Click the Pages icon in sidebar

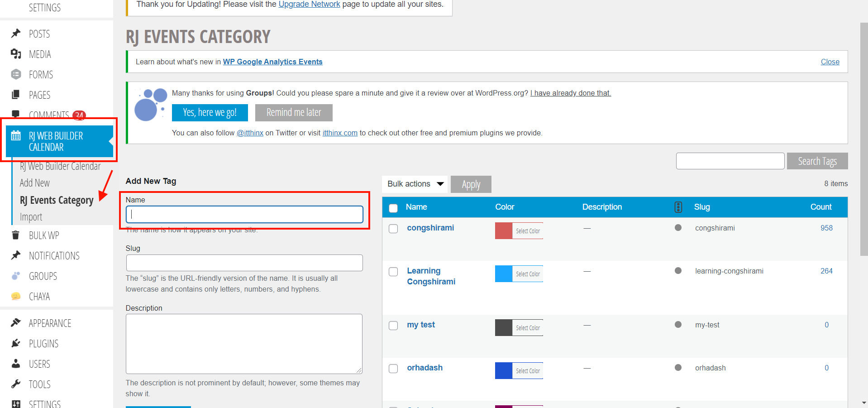pyautogui.click(x=16, y=95)
